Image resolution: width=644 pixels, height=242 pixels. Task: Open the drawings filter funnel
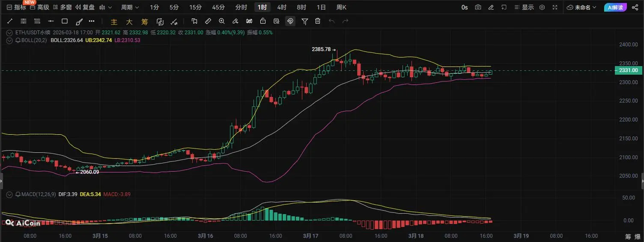(x=304, y=21)
